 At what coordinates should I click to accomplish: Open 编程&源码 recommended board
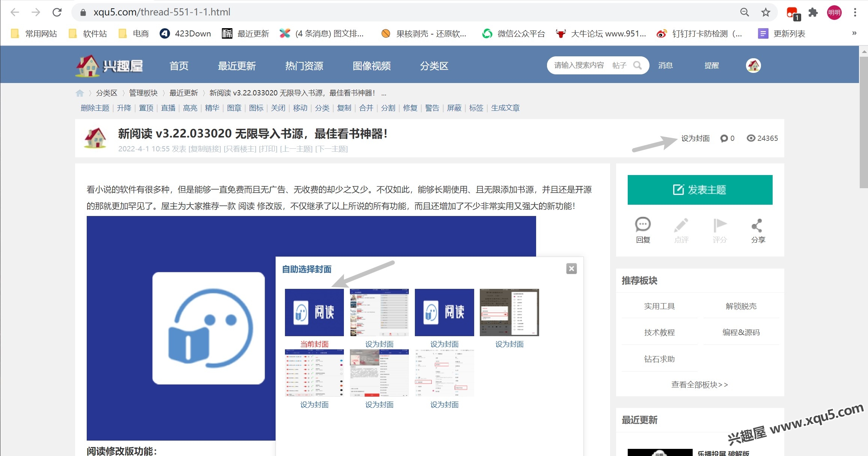tap(741, 332)
